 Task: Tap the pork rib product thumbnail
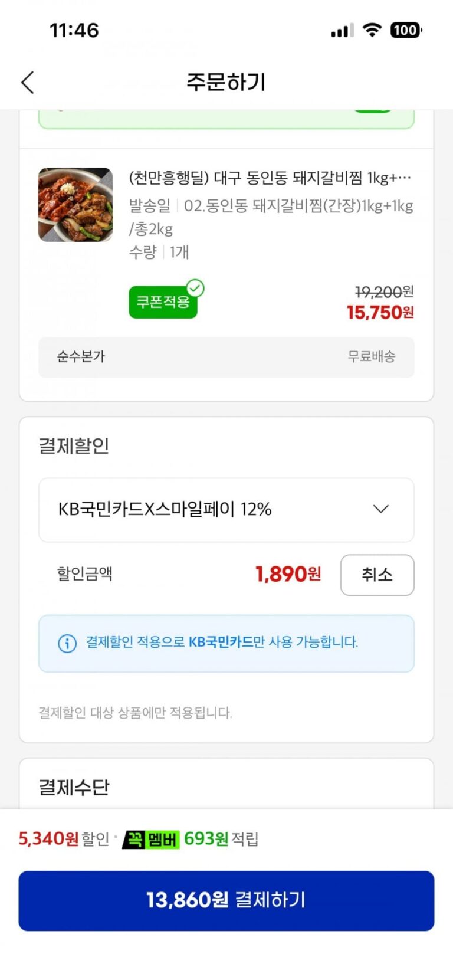(75, 205)
